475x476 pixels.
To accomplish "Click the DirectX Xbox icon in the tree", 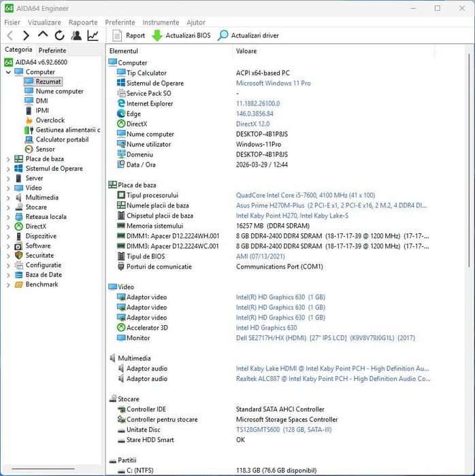I will [x=19, y=226].
